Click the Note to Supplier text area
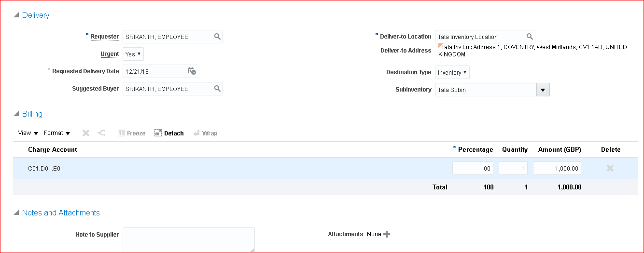Viewport: 644px width, 253px height. [188, 240]
